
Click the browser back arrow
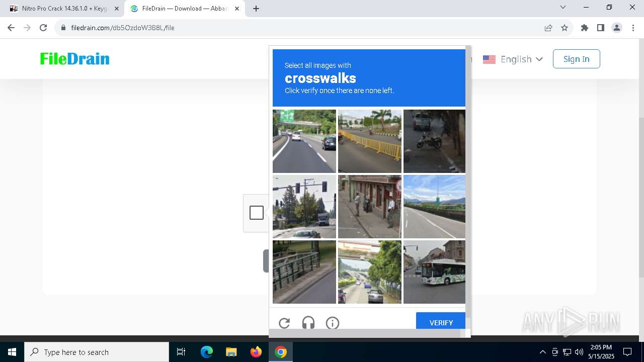(11, 28)
